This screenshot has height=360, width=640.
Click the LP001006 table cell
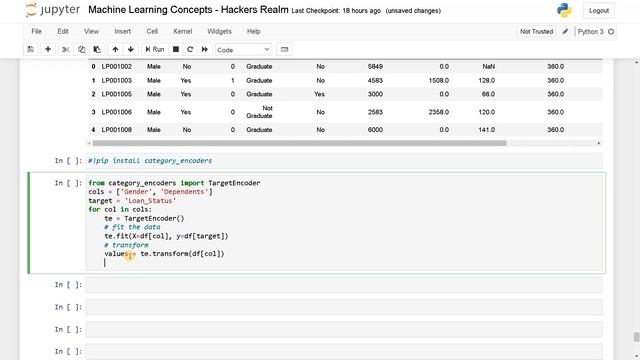coord(117,112)
